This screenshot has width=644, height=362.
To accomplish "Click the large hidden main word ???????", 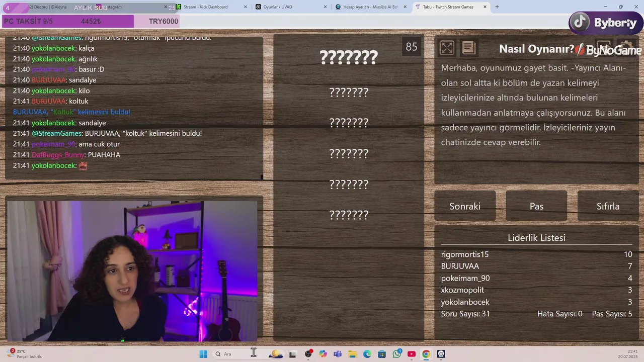I will [349, 57].
